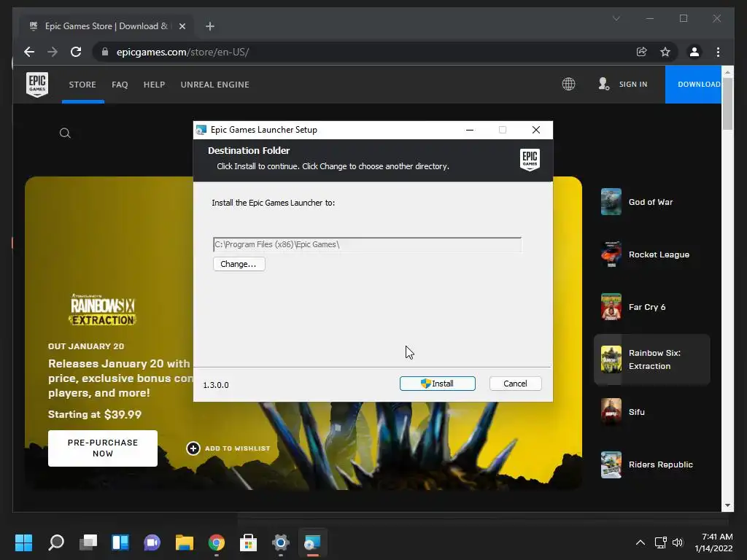Click the volume speaker tray icon
747x560 pixels.
coord(678,542)
